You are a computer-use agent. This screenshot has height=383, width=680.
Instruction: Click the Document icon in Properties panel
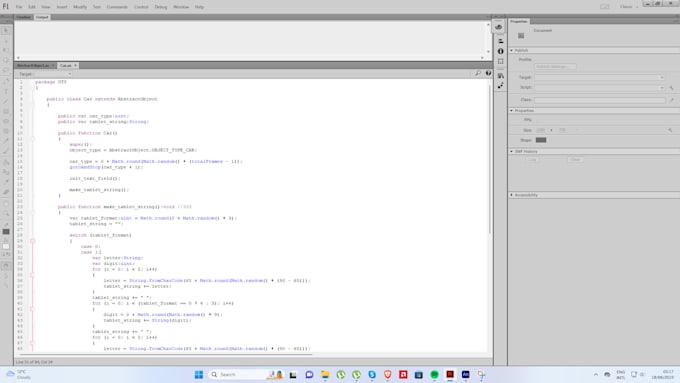click(521, 36)
